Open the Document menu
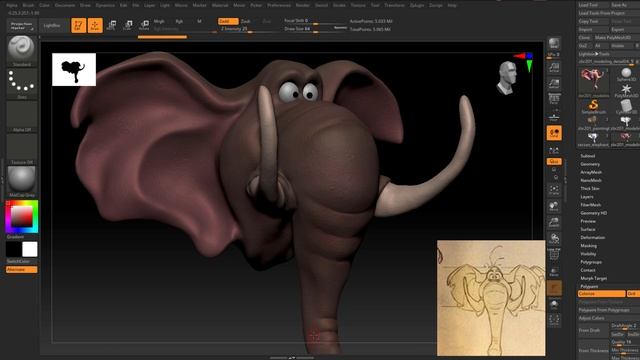Screen dimensions: 640x360 click(x=64, y=5)
